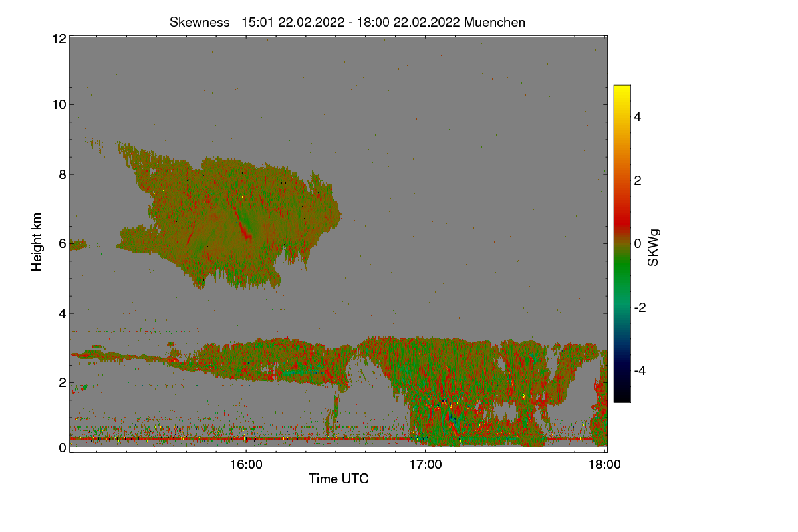Click the y-axis height tick label 2

point(63,382)
